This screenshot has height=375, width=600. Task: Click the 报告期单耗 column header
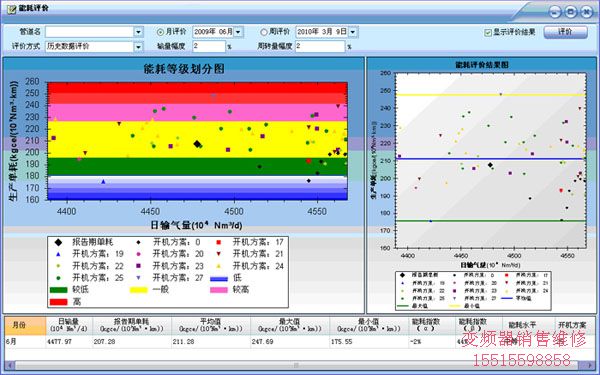click(x=132, y=326)
